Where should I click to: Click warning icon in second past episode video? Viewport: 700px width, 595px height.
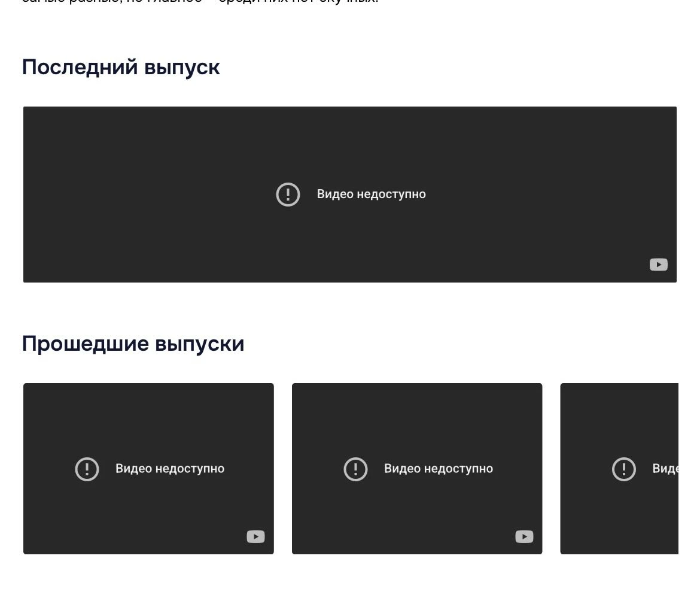(x=355, y=469)
